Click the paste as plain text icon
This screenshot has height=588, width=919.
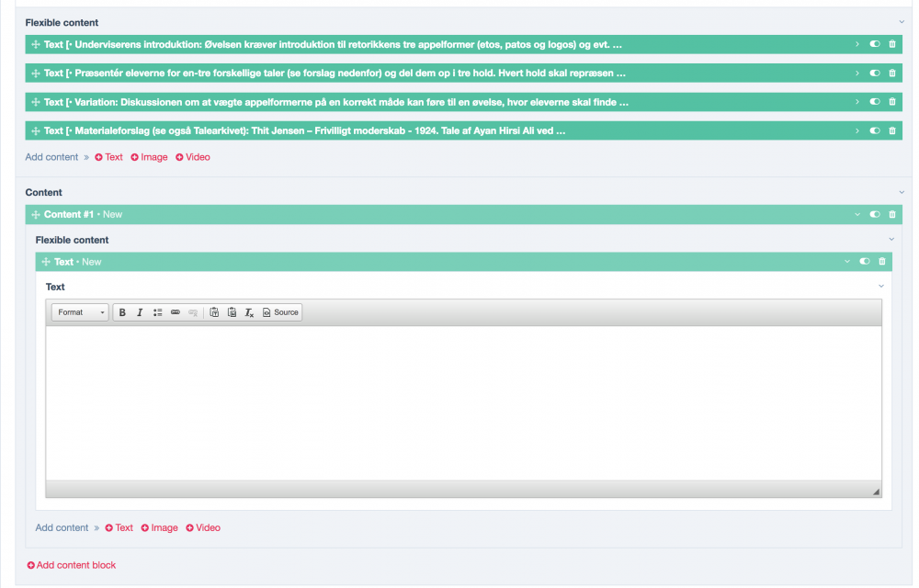point(214,312)
